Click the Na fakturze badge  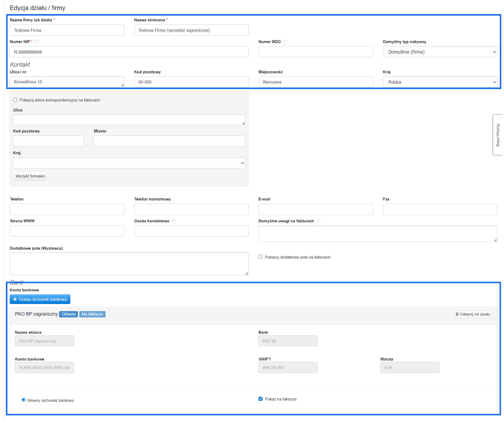point(93,314)
